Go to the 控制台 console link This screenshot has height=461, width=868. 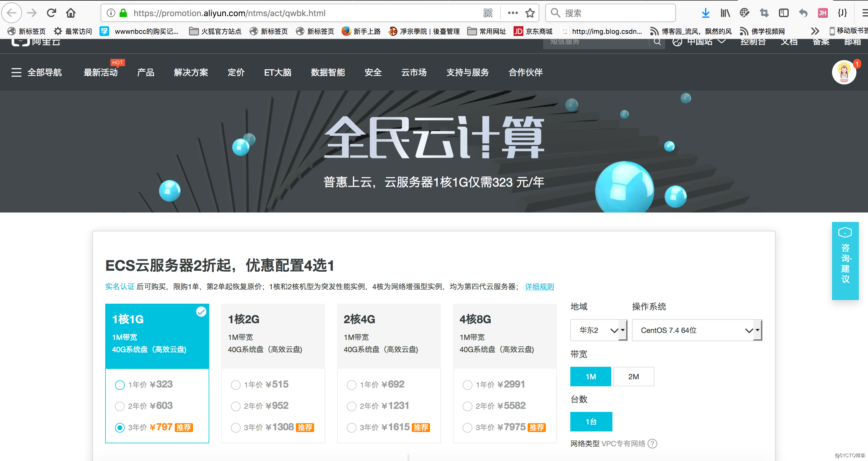point(753,42)
